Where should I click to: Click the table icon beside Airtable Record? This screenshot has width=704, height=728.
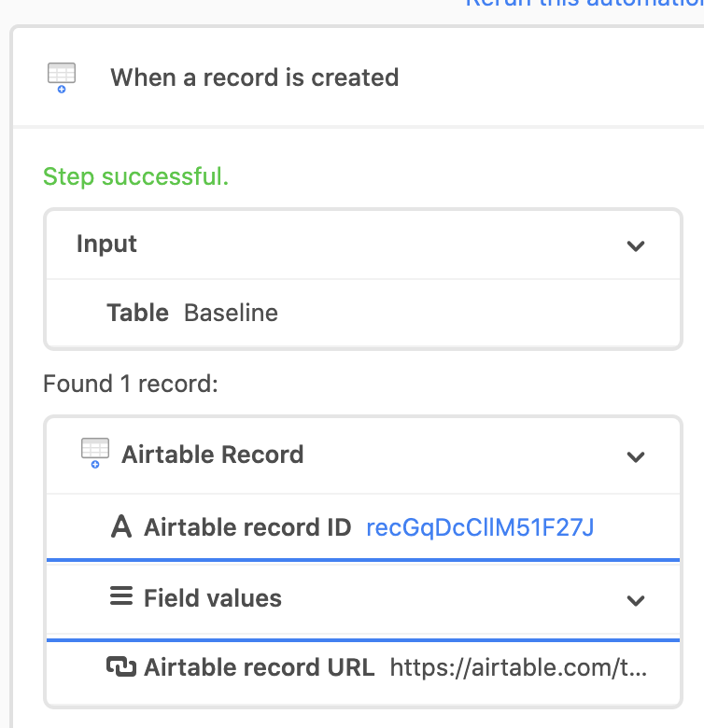[x=95, y=454]
